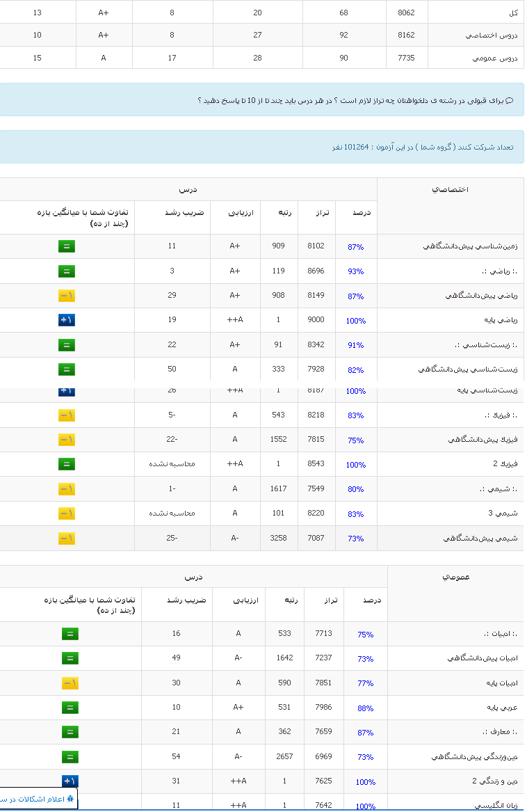Click the اعلام اشكالات report button
This screenshot has width=527, height=812.
(x=38, y=799)
